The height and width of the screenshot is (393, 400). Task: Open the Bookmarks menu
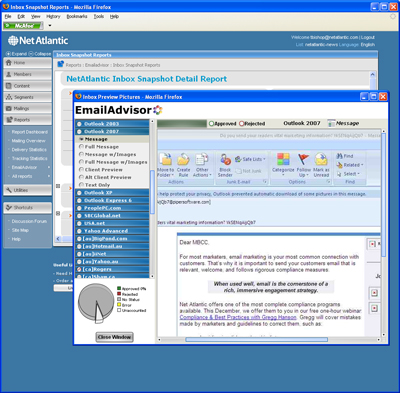[x=77, y=16]
